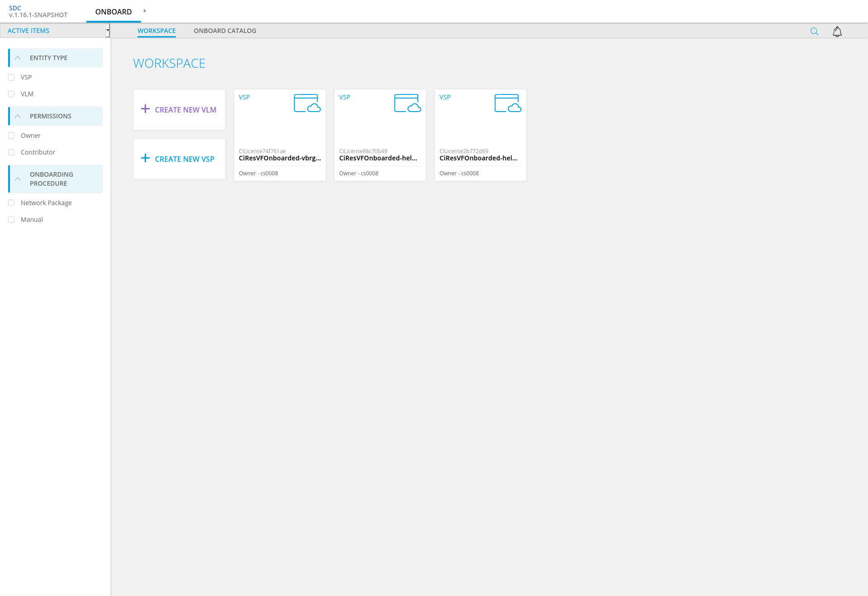Screen dimensions: 868x596
Task: Check the Owner permission filter
Action: [11, 136]
